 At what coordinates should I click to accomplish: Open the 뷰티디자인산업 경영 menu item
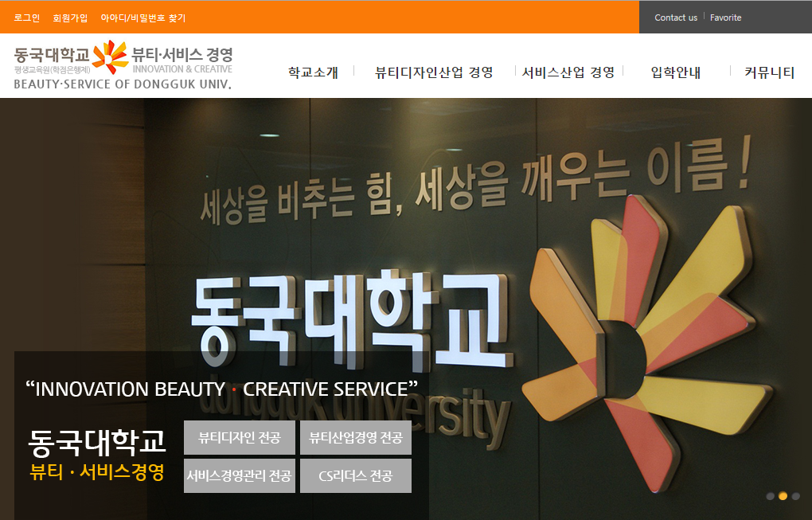point(434,72)
